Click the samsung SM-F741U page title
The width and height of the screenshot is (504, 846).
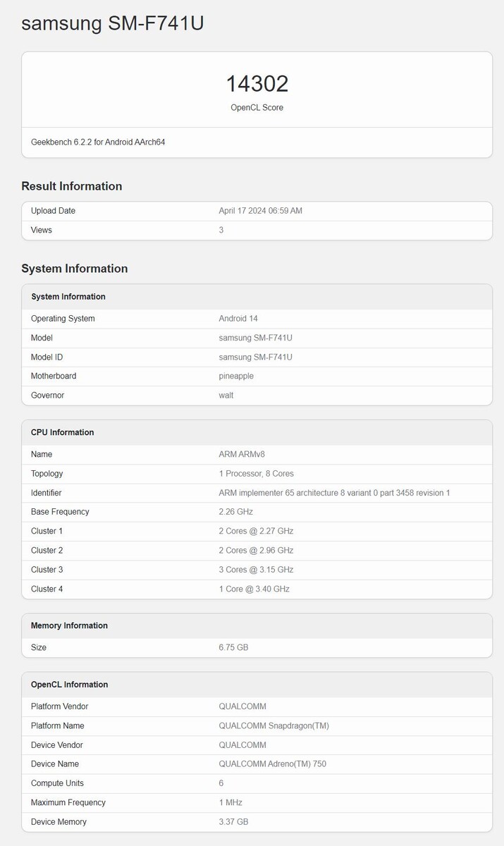tap(113, 23)
